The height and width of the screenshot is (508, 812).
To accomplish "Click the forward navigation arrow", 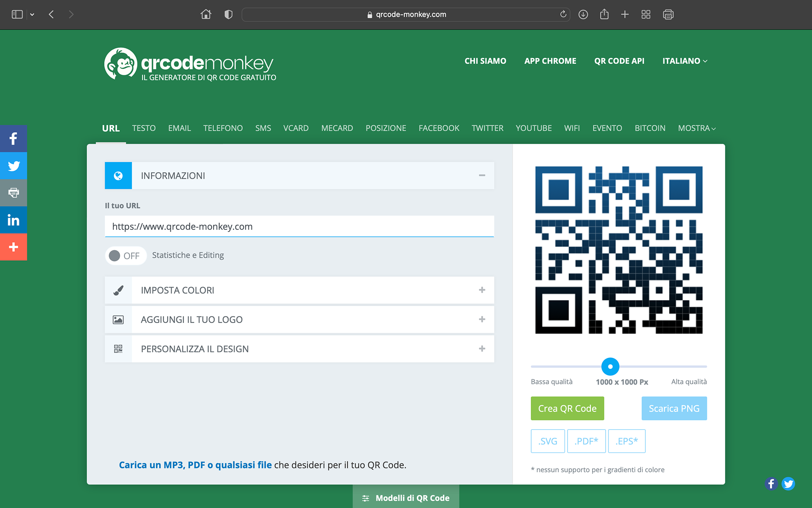I will (71, 14).
